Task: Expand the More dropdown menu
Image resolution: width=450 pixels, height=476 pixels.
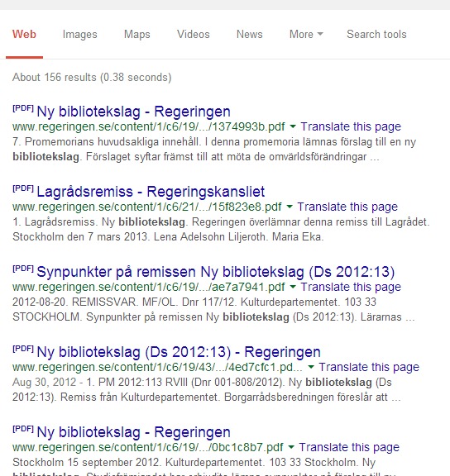Action: click(x=306, y=35)
